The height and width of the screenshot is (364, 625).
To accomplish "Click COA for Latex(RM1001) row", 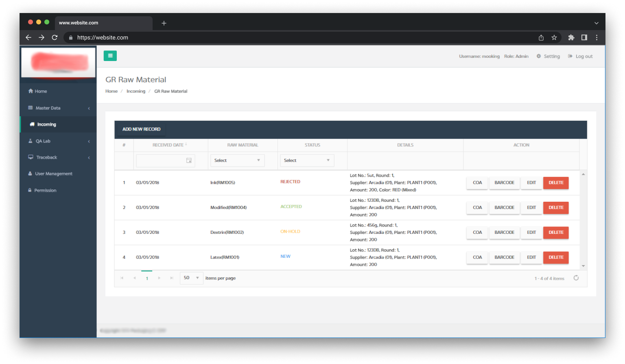I will 477,257.
